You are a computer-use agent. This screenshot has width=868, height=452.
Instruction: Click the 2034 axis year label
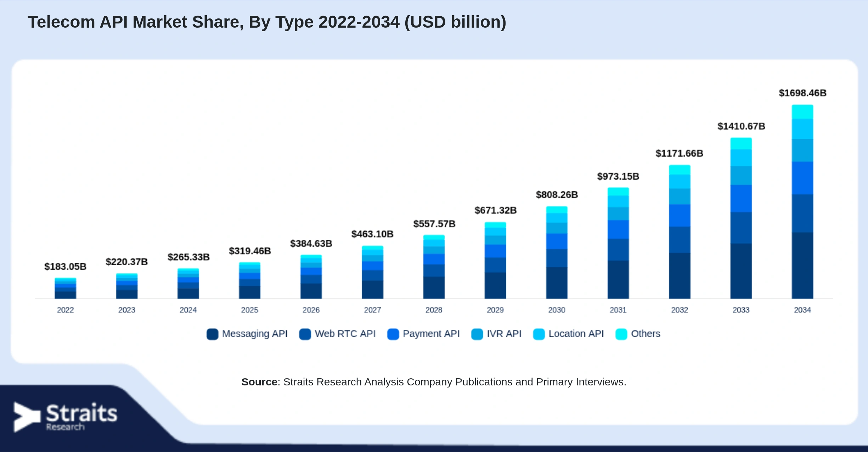[802, 310]
